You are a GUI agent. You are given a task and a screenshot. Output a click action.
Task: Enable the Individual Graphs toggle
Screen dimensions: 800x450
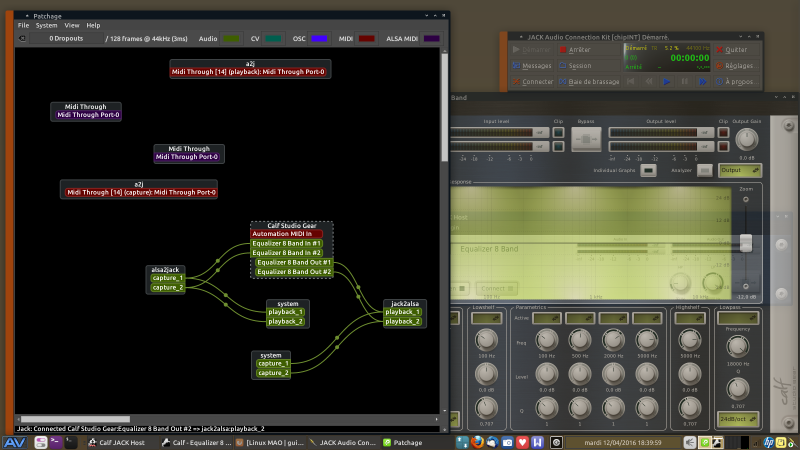(648, 170)
